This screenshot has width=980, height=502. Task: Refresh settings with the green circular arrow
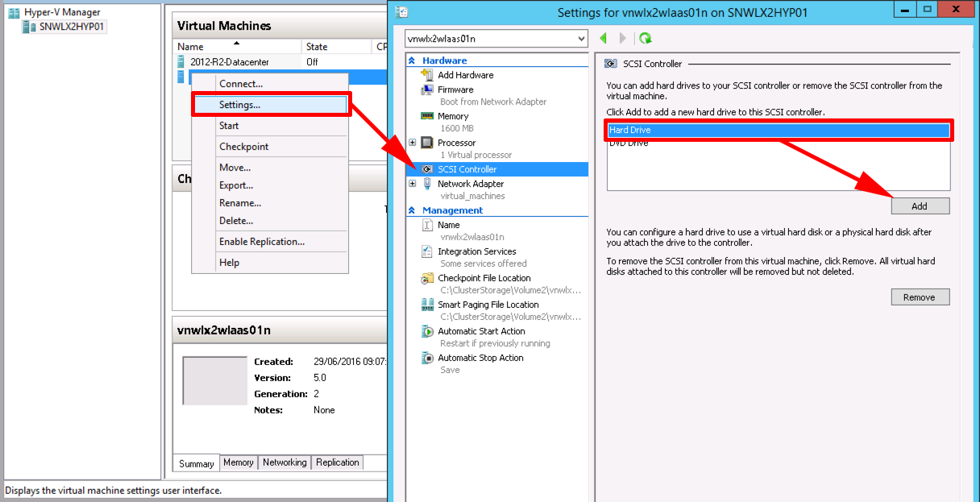(645, 38)
